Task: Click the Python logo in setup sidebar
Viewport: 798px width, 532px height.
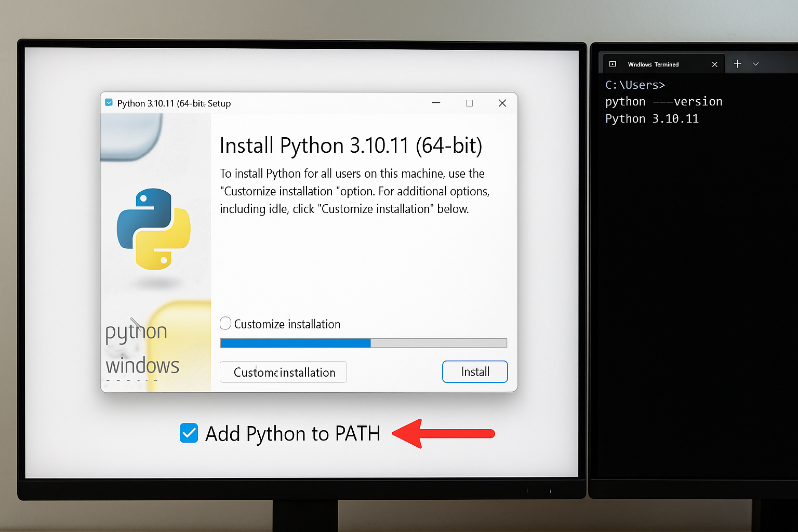Action: (x=154, y=229)
